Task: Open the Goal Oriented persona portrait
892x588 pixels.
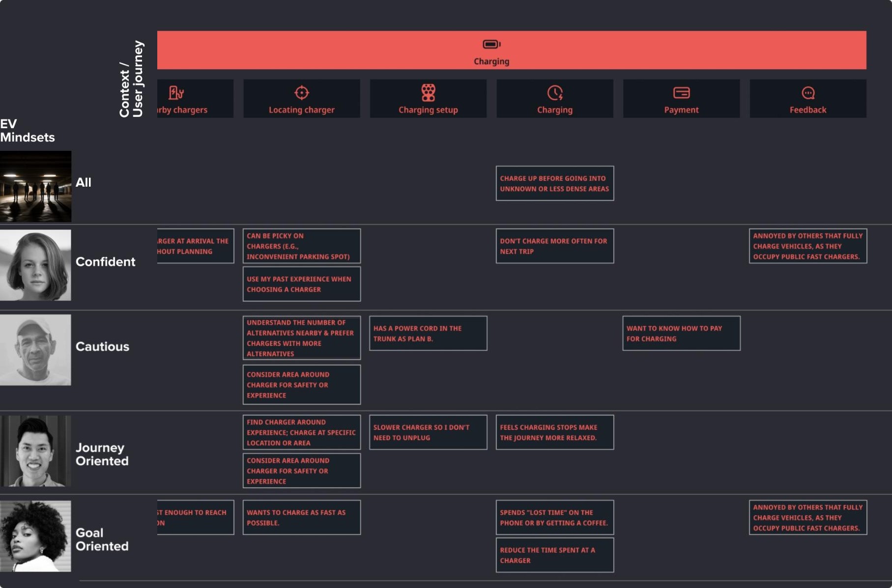Action: pyautogui.click(x=35, y=536)
